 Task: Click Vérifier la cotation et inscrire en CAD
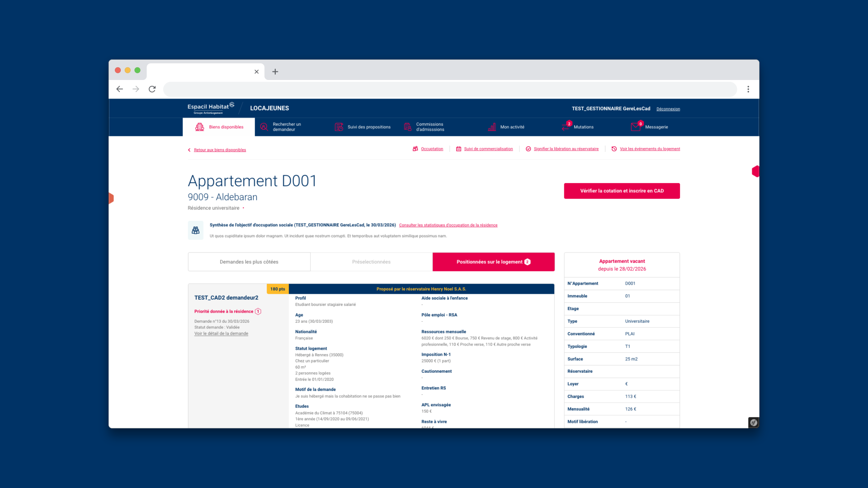coord(622,191)
